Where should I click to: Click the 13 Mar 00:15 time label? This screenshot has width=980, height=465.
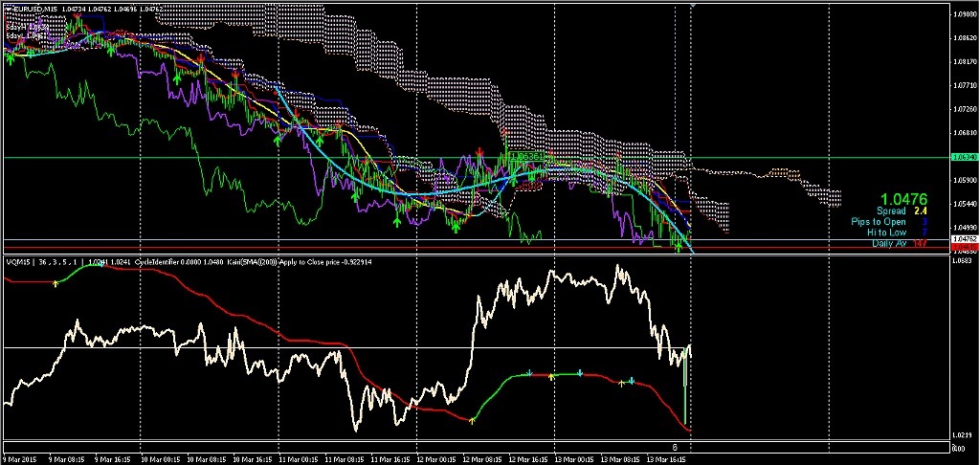[573, 459]
